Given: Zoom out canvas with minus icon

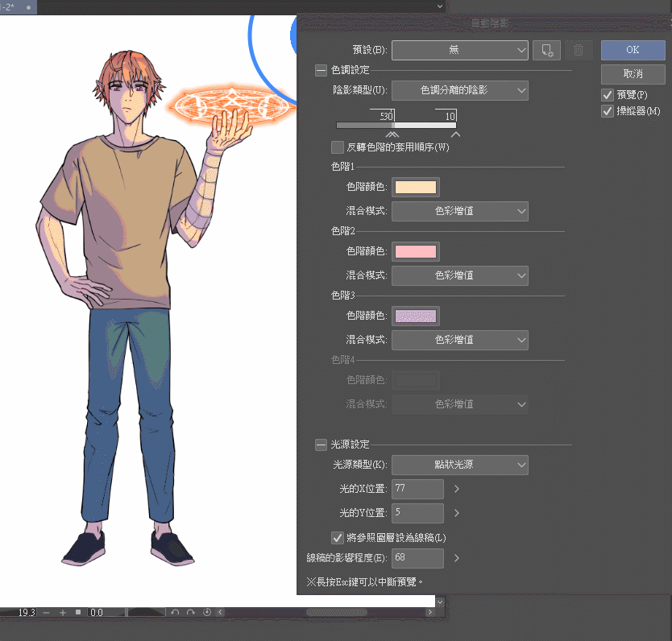Looking at the screenshot, I should click(46, 613).
